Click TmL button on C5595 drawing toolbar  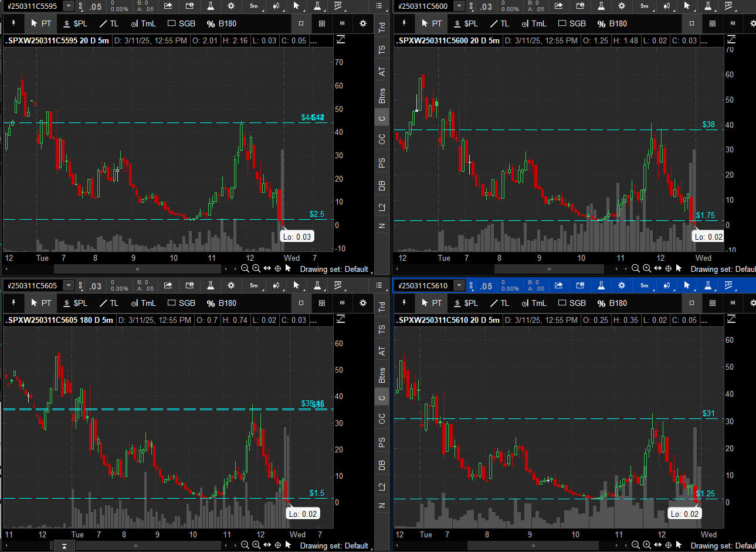tap(143, 23)
